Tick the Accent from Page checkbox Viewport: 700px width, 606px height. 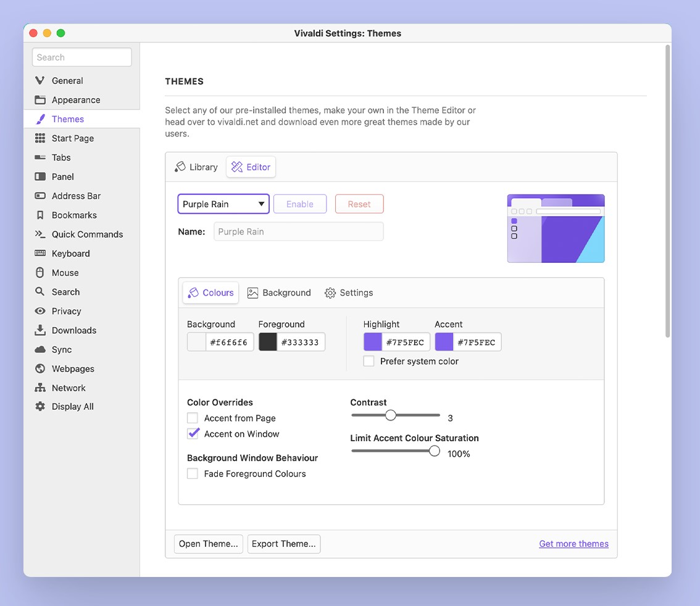point(193,418)
